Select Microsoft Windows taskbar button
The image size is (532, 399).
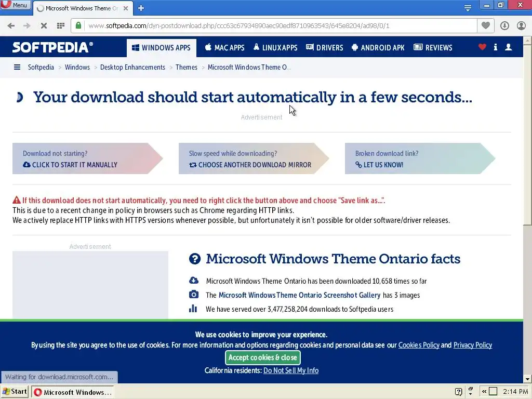tap(73, 392)
